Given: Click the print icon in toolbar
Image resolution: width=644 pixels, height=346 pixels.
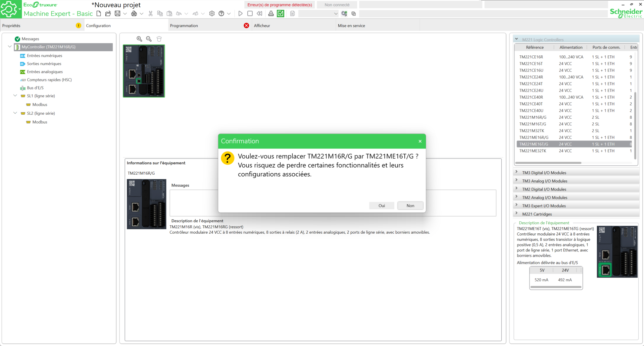Looking at the screenshot, I should click(x=134, y=13).
